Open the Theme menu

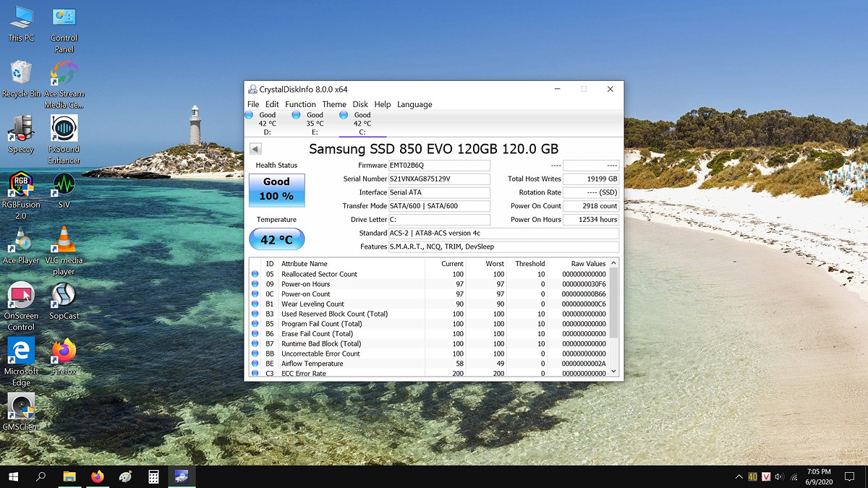[334, 104]
